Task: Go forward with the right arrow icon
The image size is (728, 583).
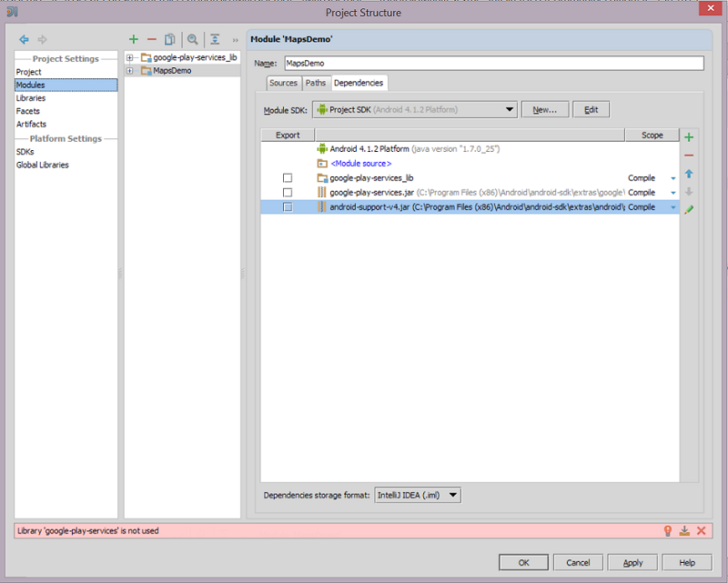Action: [x=42, y=40]
